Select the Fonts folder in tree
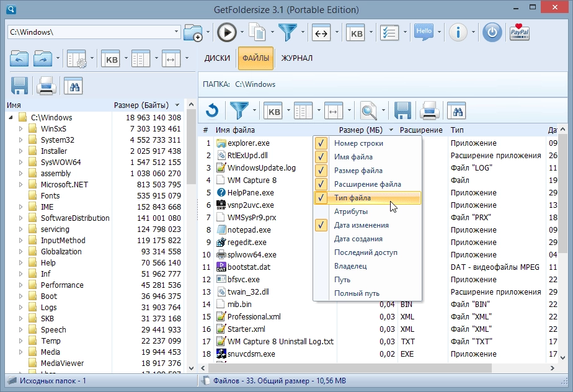Viewport: 573px width, 392px height. click(x=50, y=196)
